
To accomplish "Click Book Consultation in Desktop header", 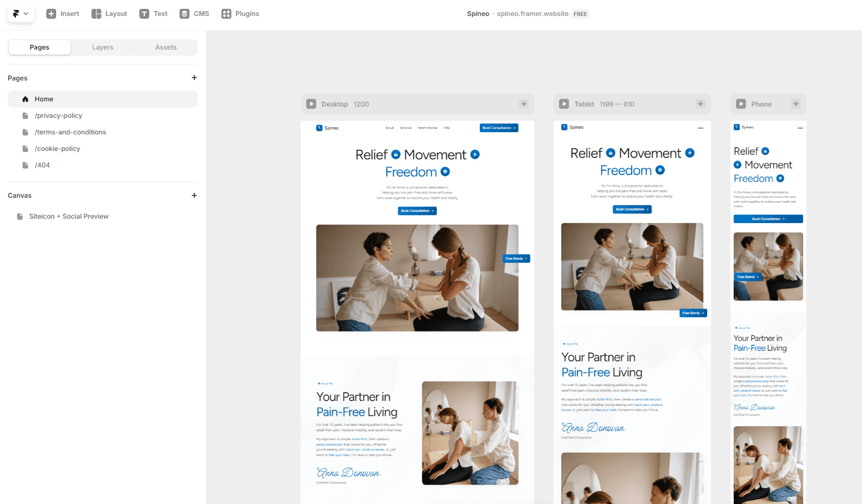I will pyautogui.click(x=499, y=128).
